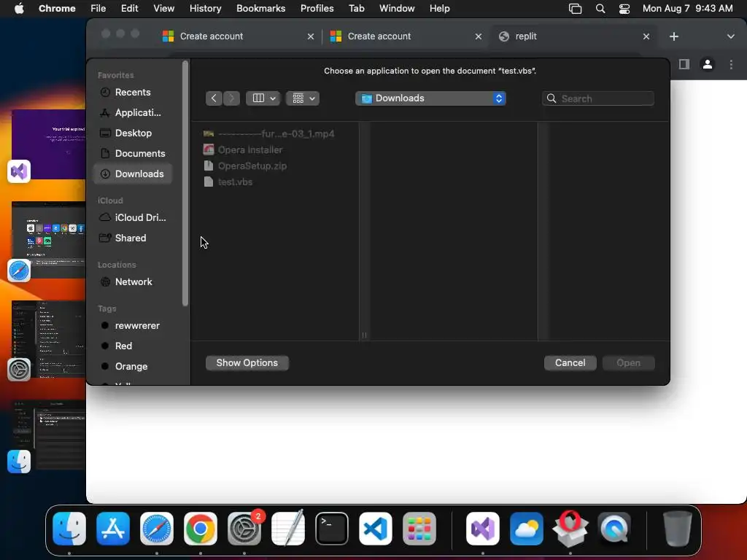Open Safari in the Dock
The height and width of the screenshot is (560, 747).
pos(157,529)
